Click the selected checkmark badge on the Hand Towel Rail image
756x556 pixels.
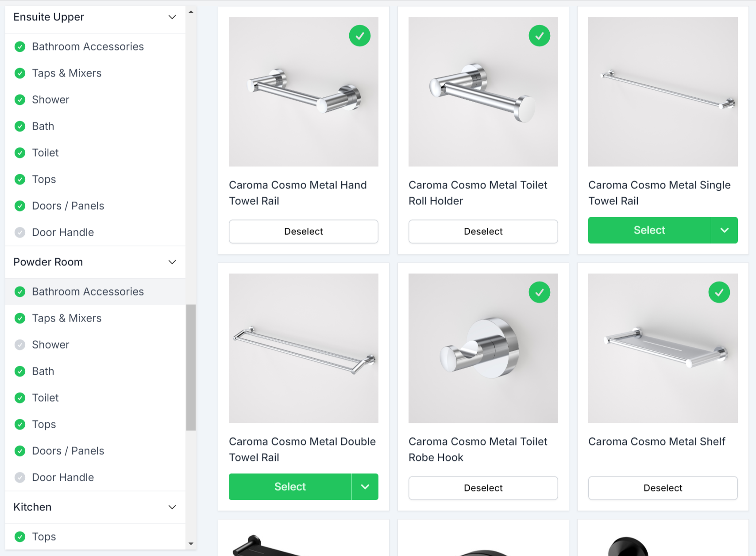[x=360, y=35]
